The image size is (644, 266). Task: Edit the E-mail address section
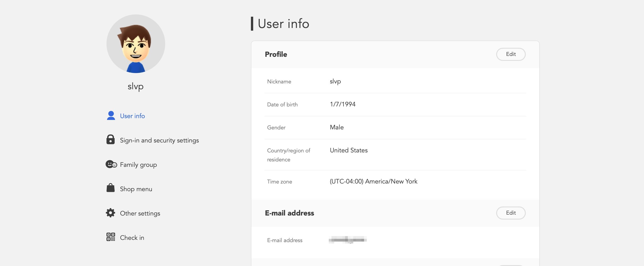coord(510,213)
